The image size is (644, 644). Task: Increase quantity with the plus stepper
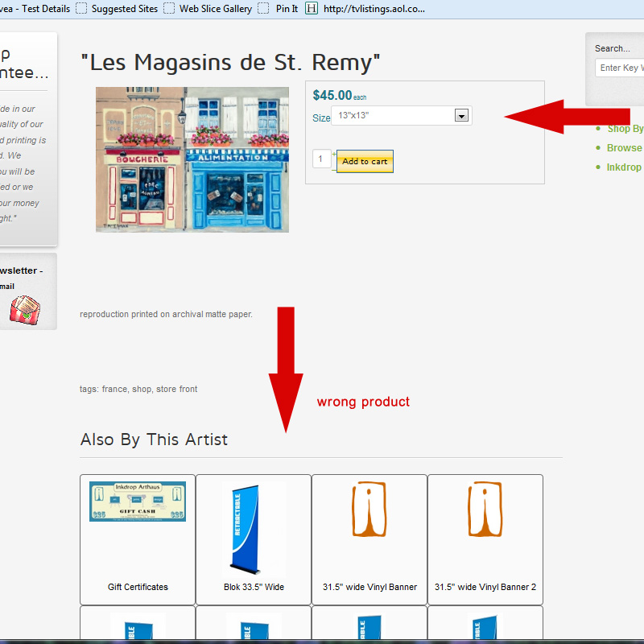coord(334,154)
